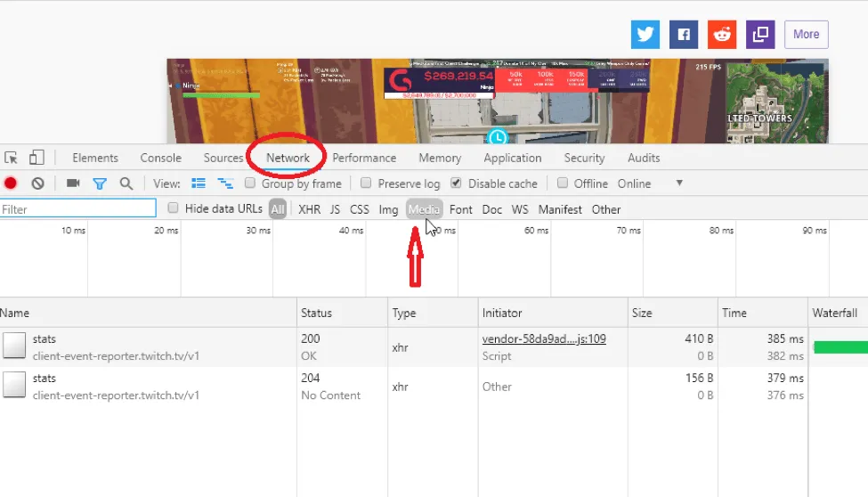
Task: Share the clip on Reddit
Action: click(x=722, y=35)
